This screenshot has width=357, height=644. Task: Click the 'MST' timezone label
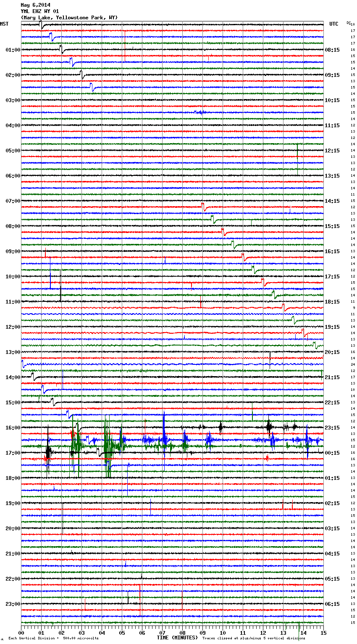(4, 24)
